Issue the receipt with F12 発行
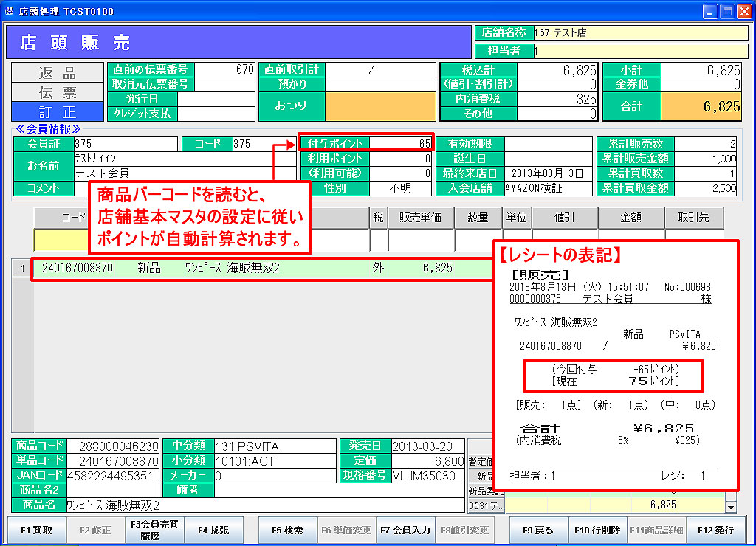This screenshot has height=546, width=756. coord(715,530)
